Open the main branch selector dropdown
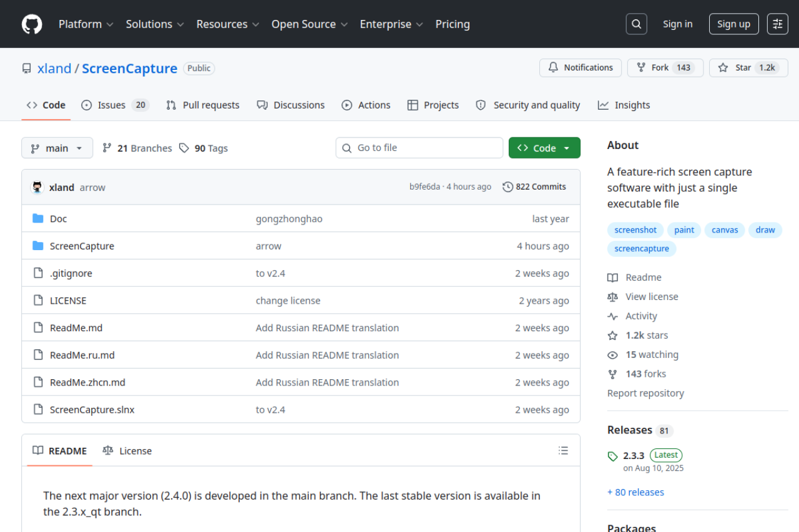799x532 pixels. (57, 148)
